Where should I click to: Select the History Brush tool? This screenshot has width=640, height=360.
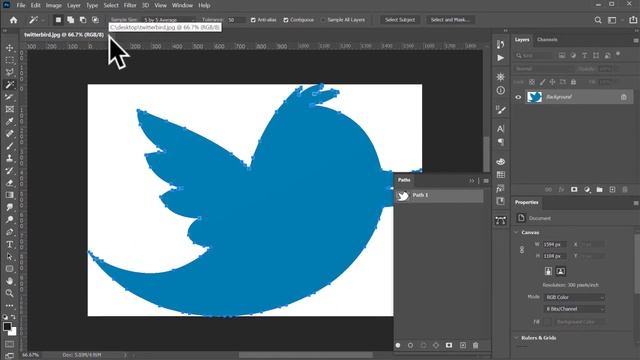[x=9, y=170]
